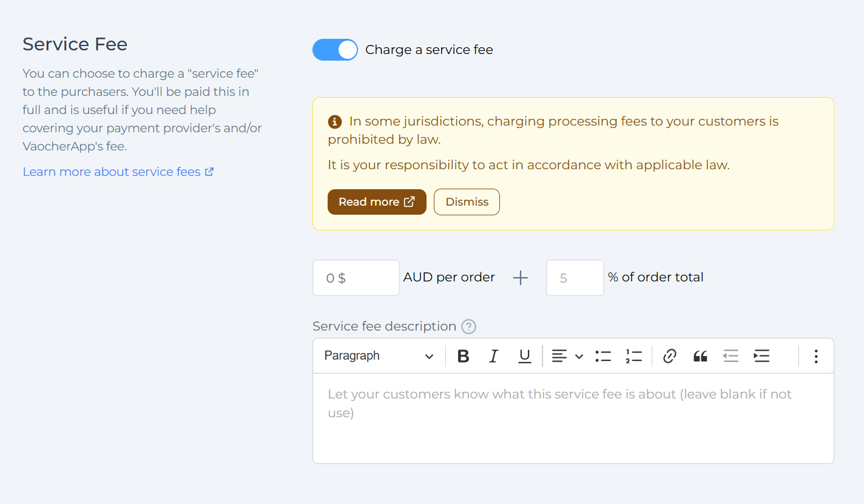The image size is (864, 504).
Task: Insert a numbered list
Action: [x=633, y=356]
